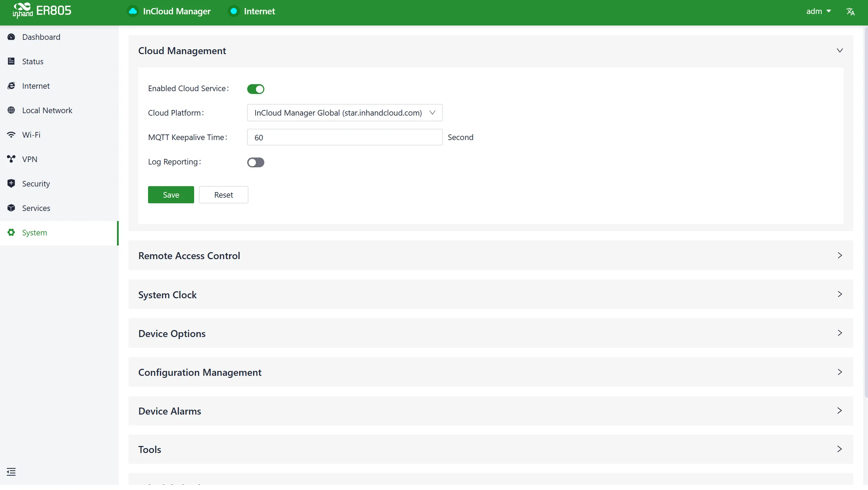
Task: Click the Internet label in the header
Action: 259,12
